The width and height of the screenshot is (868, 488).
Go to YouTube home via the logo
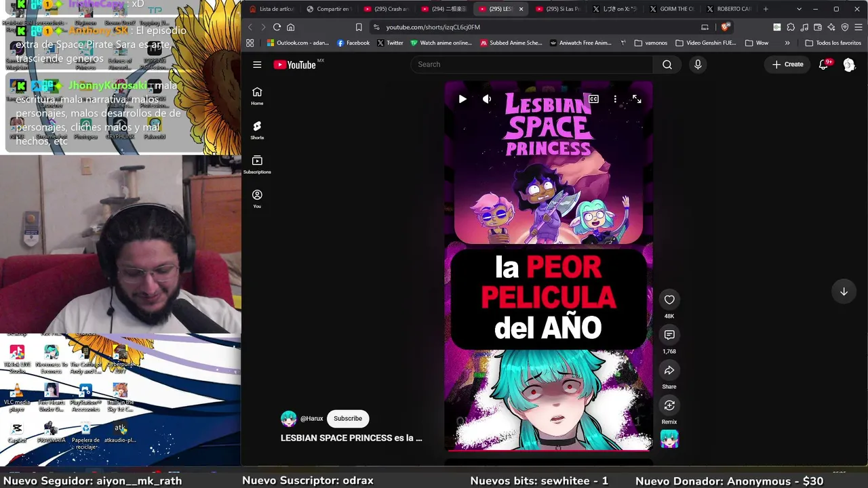295,64
